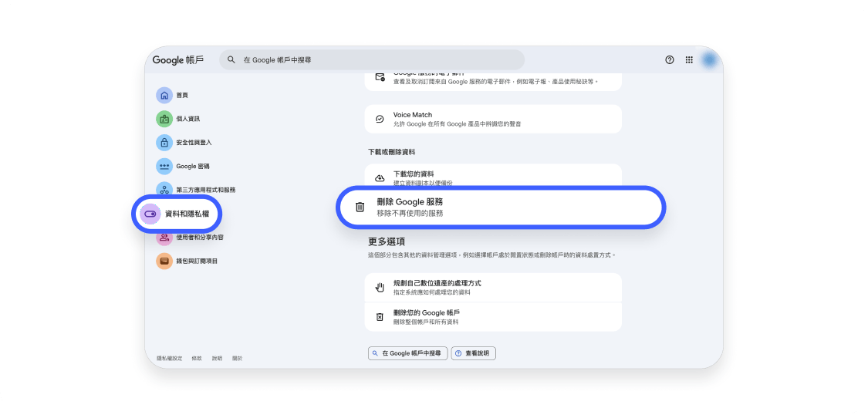
Task: Open the 條款 footer link
Action: click(x=197, y=359)
